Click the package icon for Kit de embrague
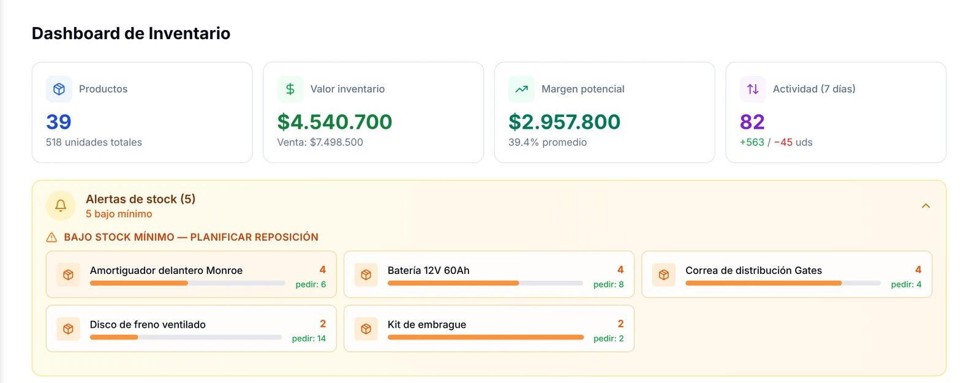Viewport: 980px width, 383px height. 366,329
